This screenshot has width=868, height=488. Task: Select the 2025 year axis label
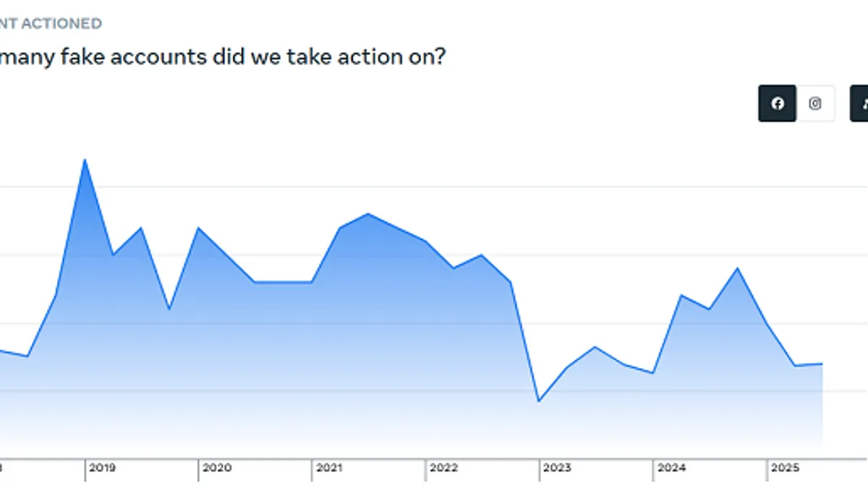coord(785,468)
